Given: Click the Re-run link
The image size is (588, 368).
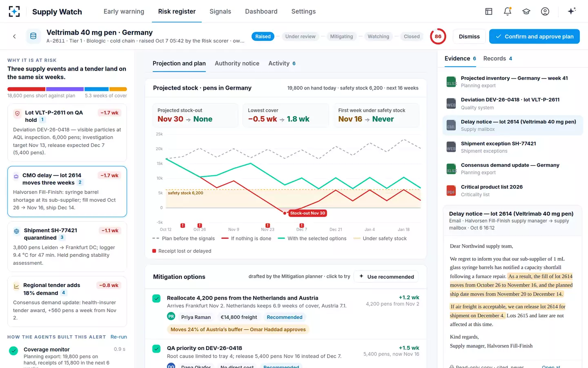Looking at the screenshot, I should (118, 337).
